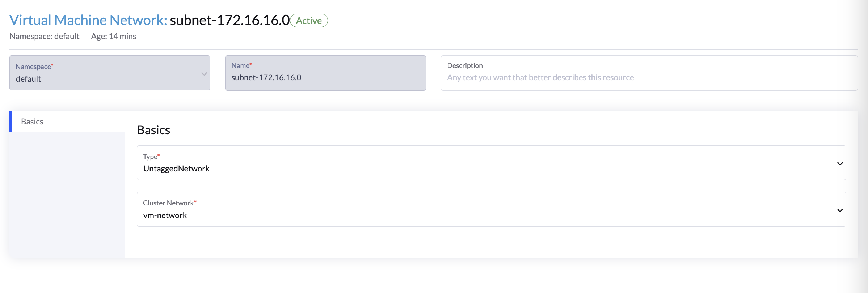Click the 'Age: 14 mins' text
Image resolution: width=868 pixels, height=293 pixels.
coord(114,36)
